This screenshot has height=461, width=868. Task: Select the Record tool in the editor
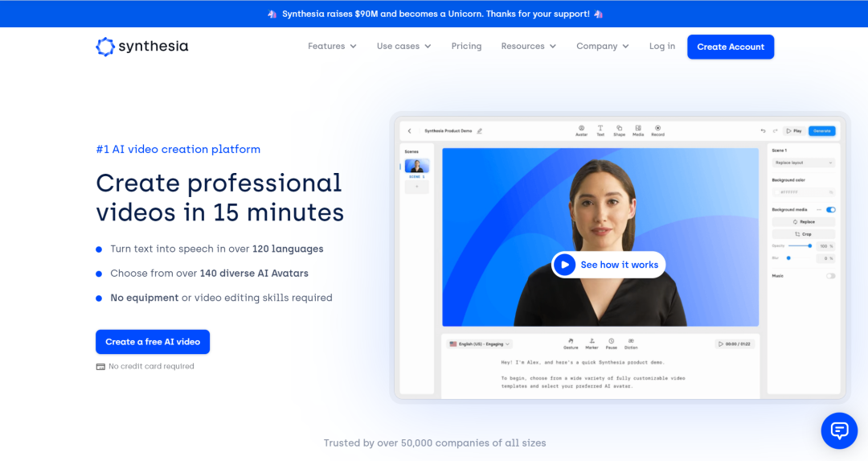click(x=657, y=131)
